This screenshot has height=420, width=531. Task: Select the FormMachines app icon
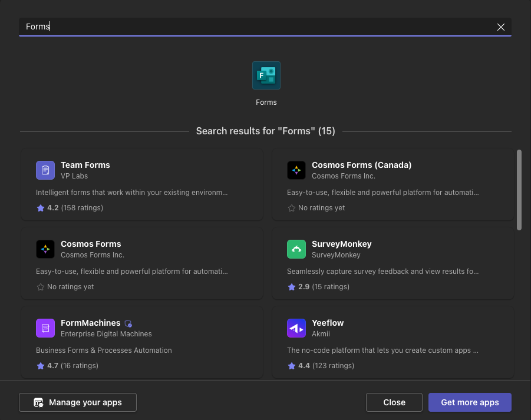[45, 328]
